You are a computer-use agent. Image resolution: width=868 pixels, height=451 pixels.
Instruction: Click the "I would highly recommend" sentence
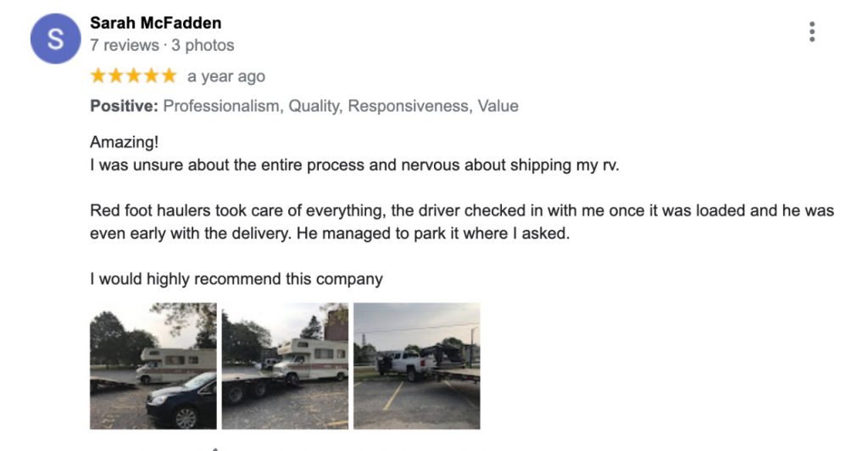[236, 278]
